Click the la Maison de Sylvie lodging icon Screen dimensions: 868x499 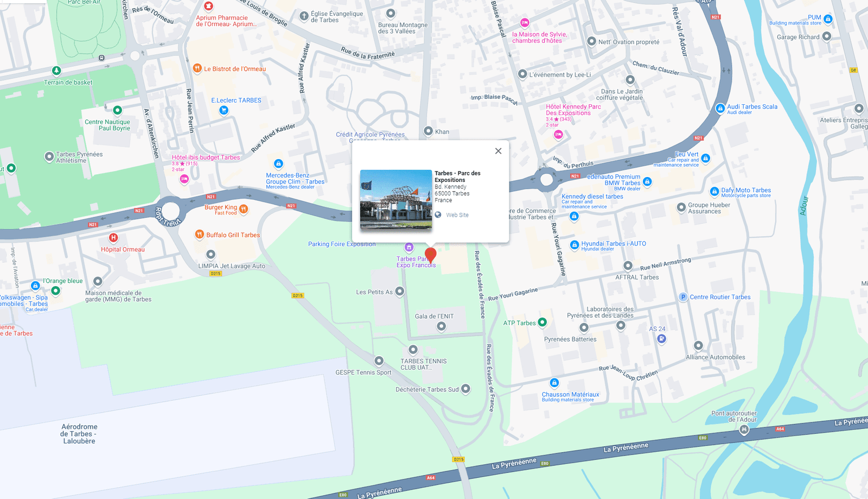click(525, 23)
